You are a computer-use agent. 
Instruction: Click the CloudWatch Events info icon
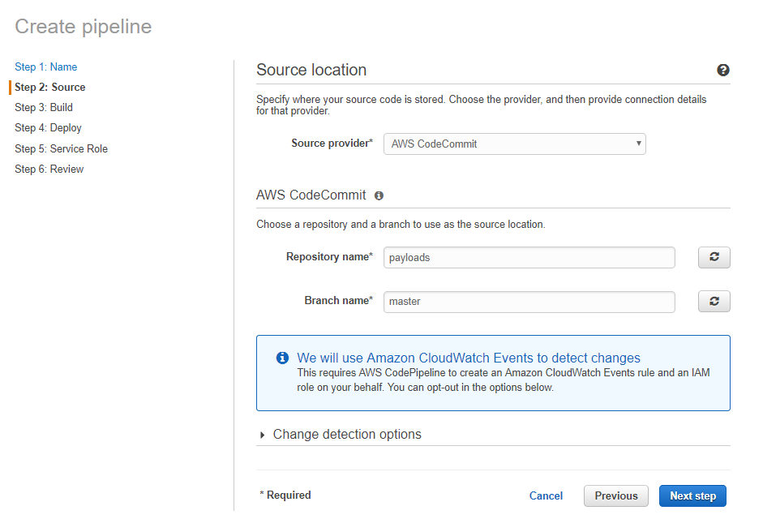[282, 358]
